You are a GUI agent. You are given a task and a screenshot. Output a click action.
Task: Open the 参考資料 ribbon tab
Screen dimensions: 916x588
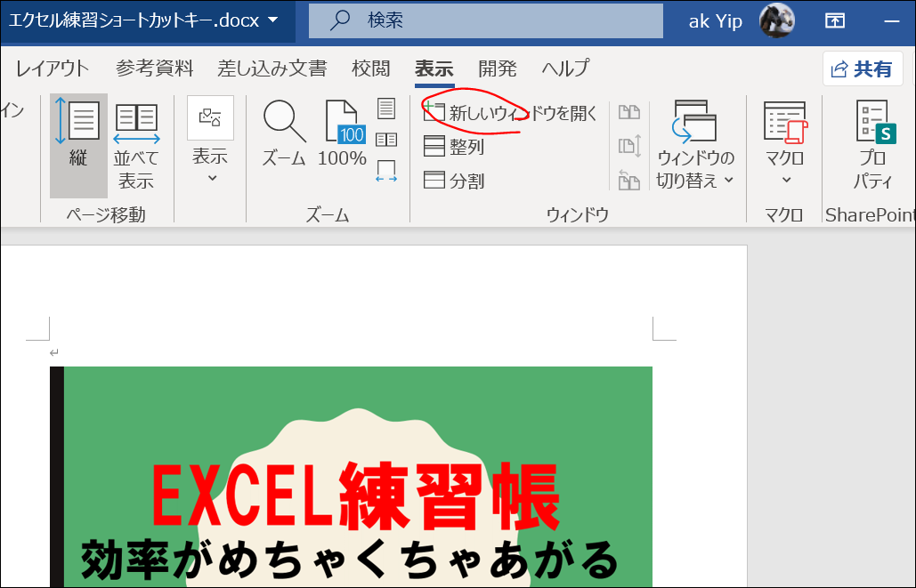click(x=154, y=68)
